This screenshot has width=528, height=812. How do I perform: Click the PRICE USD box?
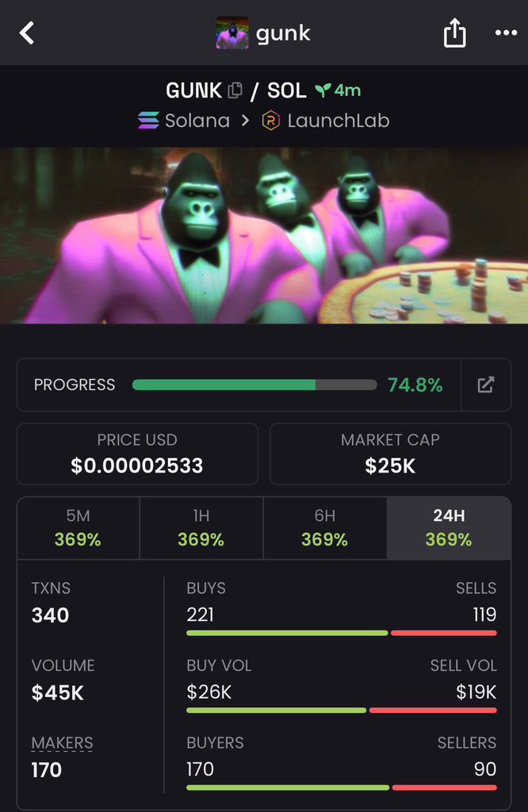(x=137, y=454)
